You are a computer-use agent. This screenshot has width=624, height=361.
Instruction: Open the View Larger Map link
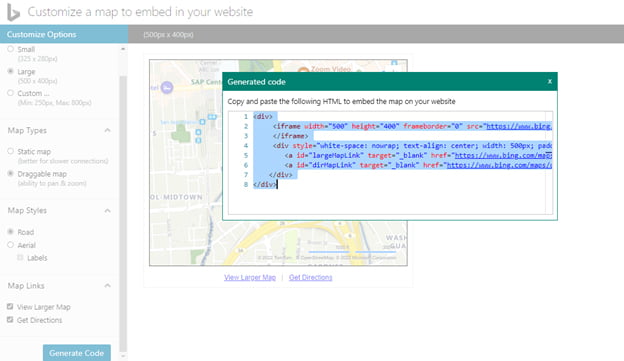point(250,277)
